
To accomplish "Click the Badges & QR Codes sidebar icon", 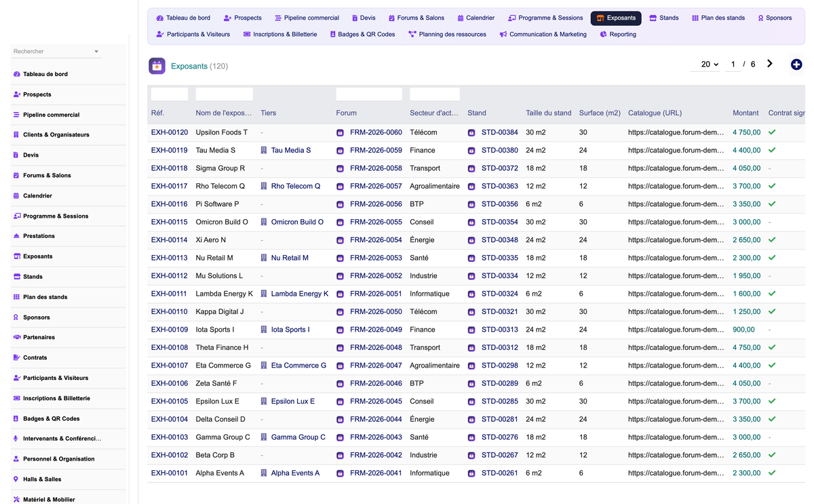I will (x=16, y=419).
